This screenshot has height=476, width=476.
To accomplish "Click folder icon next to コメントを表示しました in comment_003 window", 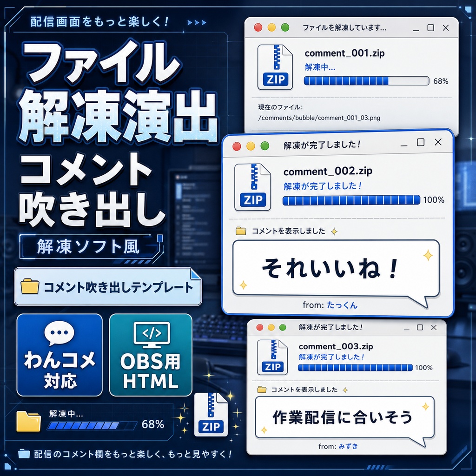I will [262, 390].
